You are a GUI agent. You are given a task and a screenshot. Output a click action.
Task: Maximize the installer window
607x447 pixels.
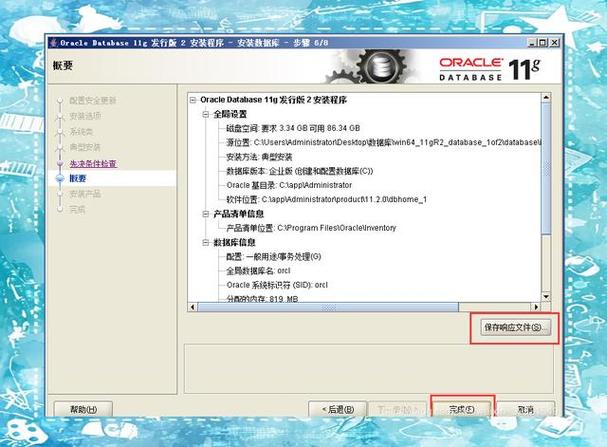543,43
